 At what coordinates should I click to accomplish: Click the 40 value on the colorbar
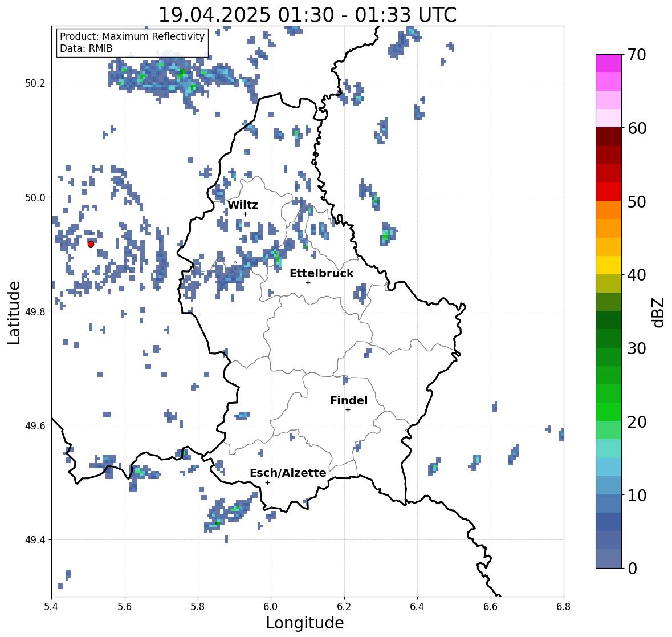[x=637, y=275]
